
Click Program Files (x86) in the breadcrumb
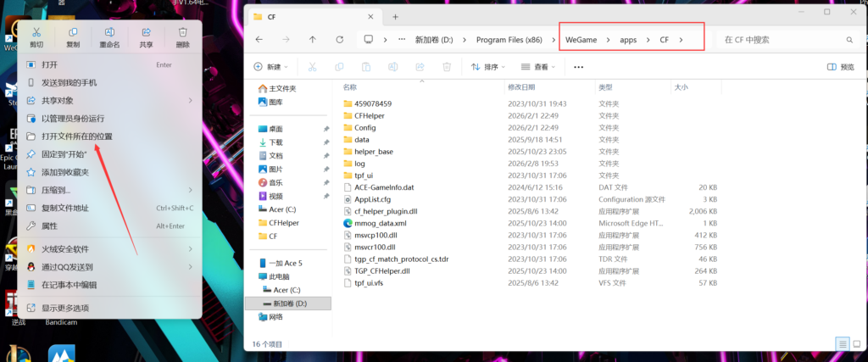click(509, 40)
